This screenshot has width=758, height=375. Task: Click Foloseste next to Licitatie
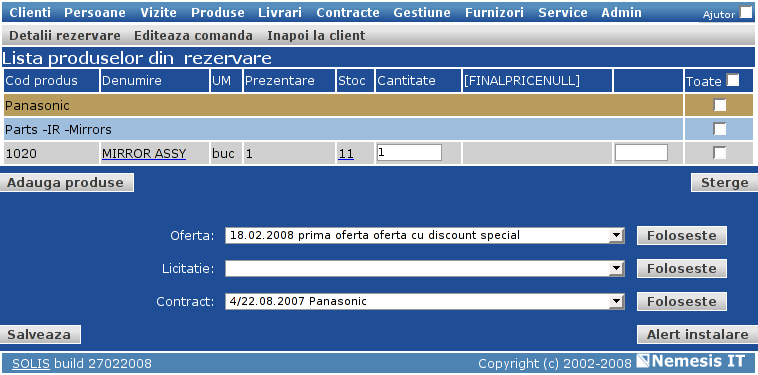pos(682,269)
